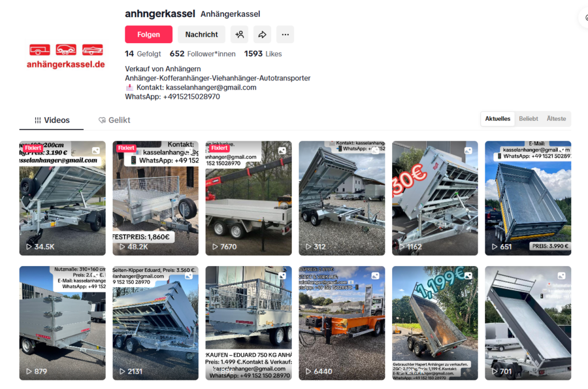588x389 pixels.
Task: Open the three-dots more options menu
Action: click(285, 34)
